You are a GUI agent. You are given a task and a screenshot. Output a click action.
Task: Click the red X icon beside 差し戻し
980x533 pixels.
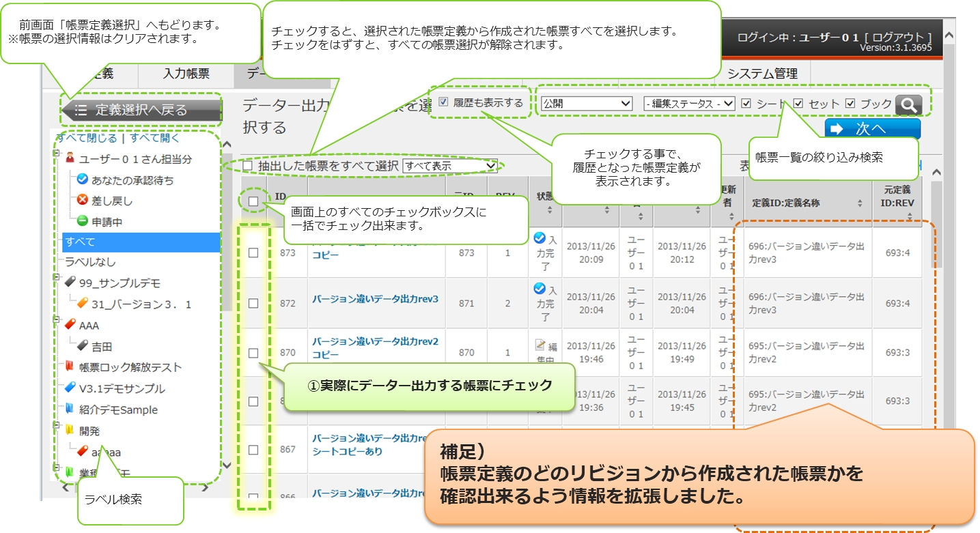(83, 201)
